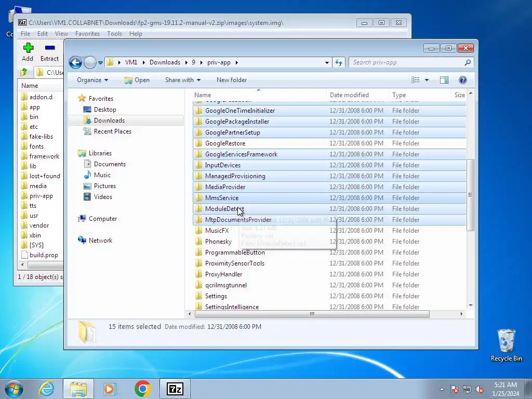The height and width of the screenshot is (399, 532).
Task: Sort by the Date modified column
Action: (357, 95)
